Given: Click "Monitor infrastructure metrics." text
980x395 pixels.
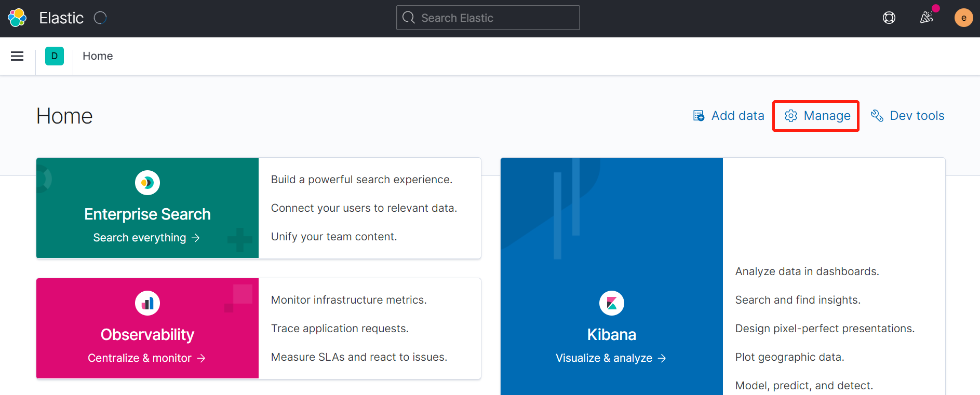Looking at the screenshot, I should [x=349, y=300].
